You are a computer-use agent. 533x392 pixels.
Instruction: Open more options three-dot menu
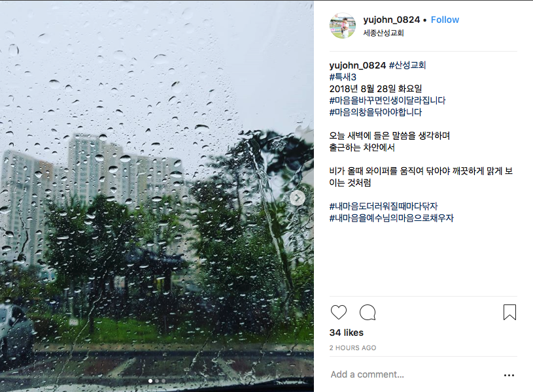pyautogui.click(x=509, y=375)
